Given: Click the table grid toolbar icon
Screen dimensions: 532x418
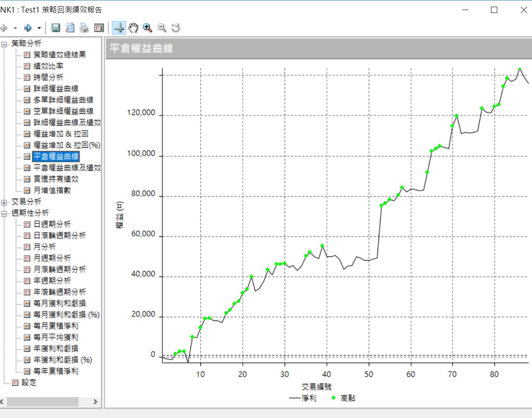Looking at the screenshot, I should (99, 28).
